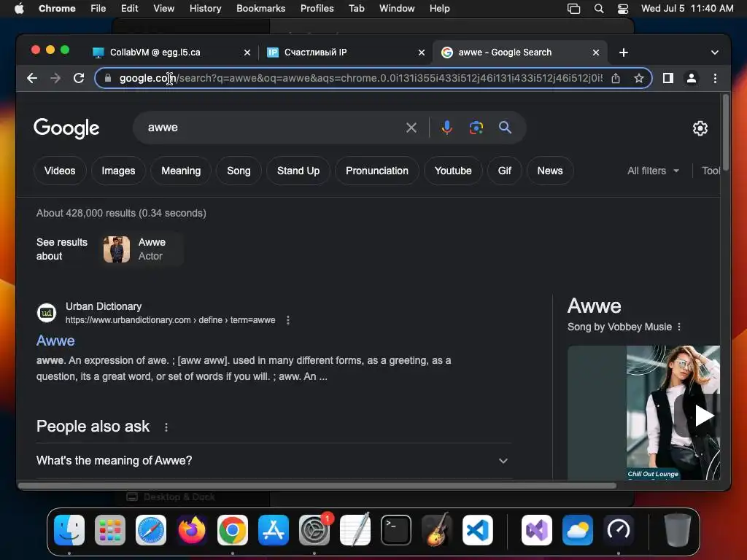Image resolution: width=747 pixels, height=560 pixels.
Task: Expand "What's the meaning of Awwe?" question
Action: point(273,461)
